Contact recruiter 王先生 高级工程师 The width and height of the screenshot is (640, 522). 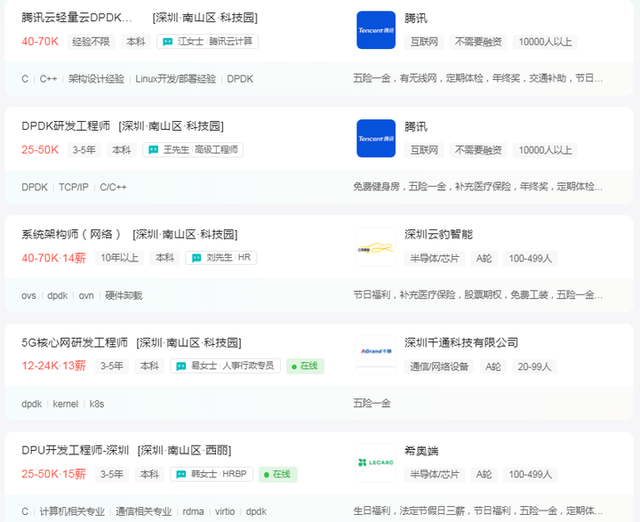193,150
